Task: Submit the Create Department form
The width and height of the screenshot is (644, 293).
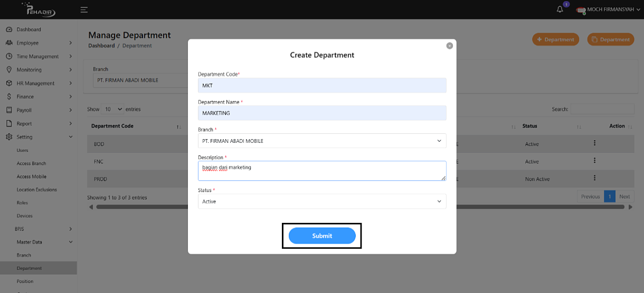Action: 322,236
